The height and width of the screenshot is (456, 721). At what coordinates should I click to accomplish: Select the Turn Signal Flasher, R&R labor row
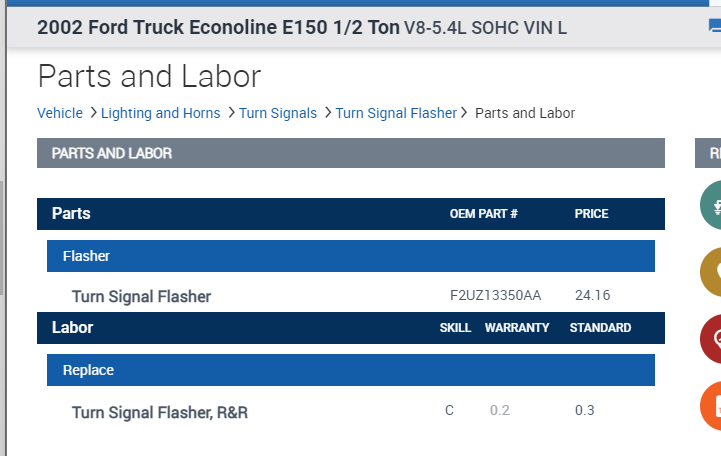pos(160,412)
